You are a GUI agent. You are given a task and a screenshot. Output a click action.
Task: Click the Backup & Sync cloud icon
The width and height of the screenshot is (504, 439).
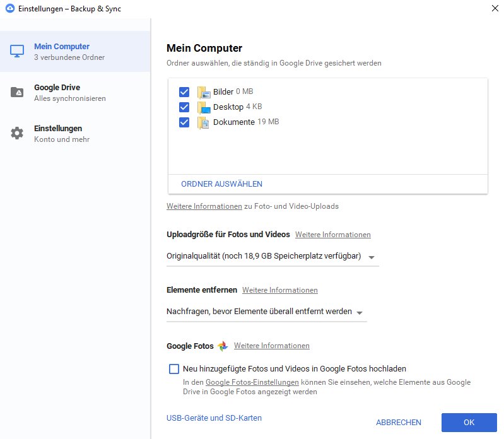(9, 8)
